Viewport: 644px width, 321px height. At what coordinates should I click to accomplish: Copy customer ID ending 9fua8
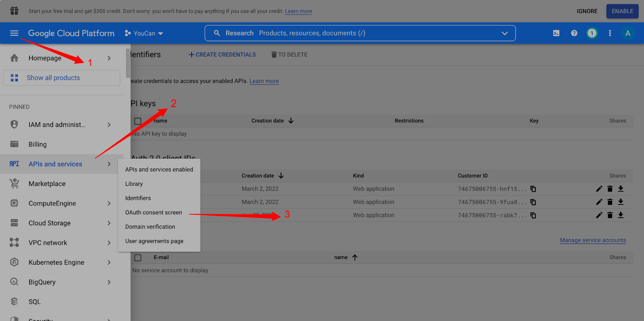click(x=533, y=202)
